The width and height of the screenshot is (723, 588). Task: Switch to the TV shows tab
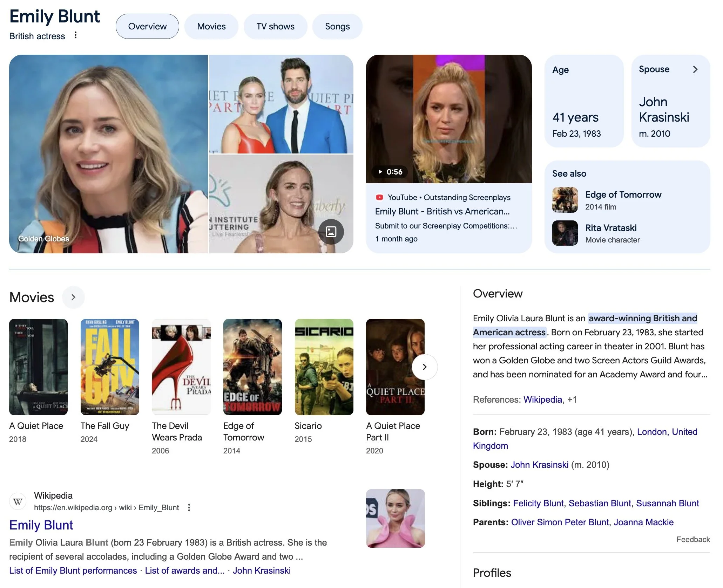[275, 26]
